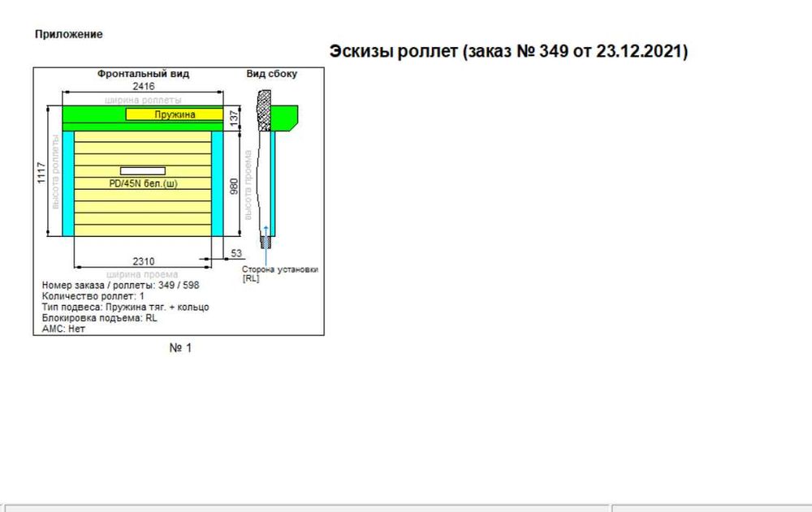Click the line "Тип подвеса: Пружина тяг. + кольцо"
The width and height of the screenshot is (812, 512).
pos(125,307)
